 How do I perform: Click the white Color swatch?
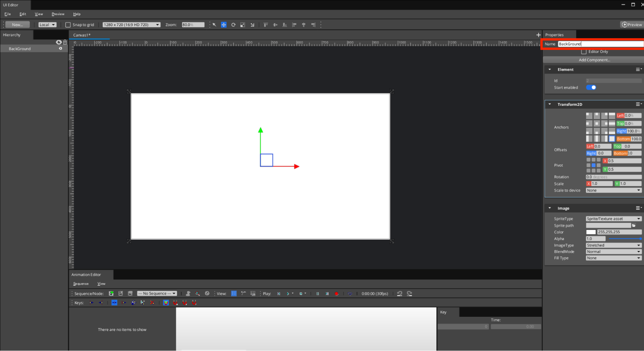click(x=591, y=232)
